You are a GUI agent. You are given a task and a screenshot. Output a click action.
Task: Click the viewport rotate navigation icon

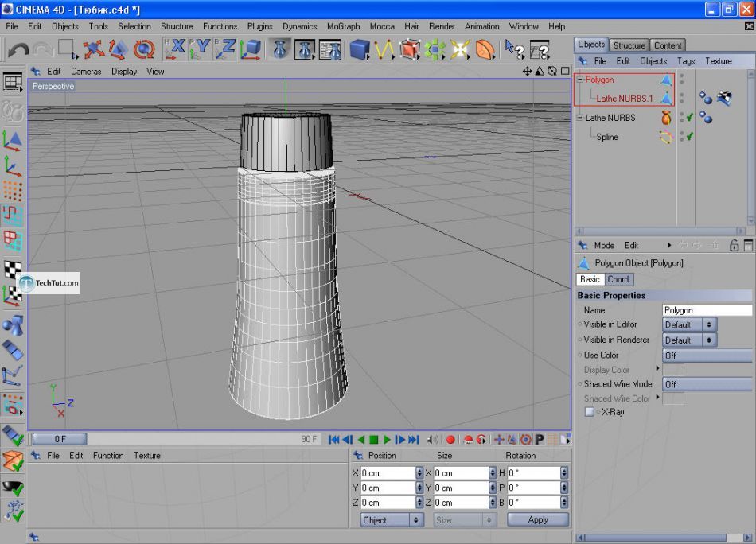[x=552, y=72]
